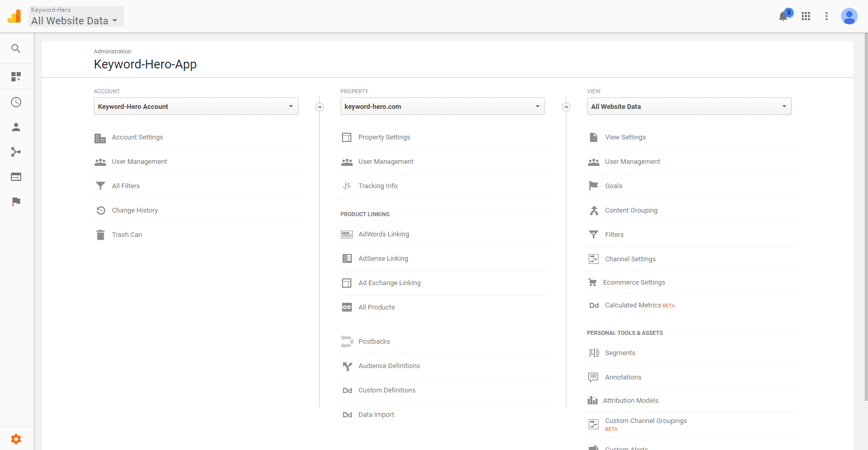Screen dimensions: 868x450
Task: Click the Tracking Info .js icon
Action: tap(347, 186)
